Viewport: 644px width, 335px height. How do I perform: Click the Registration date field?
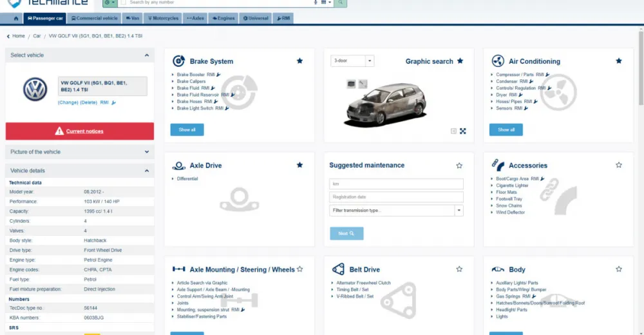point(396,197)
